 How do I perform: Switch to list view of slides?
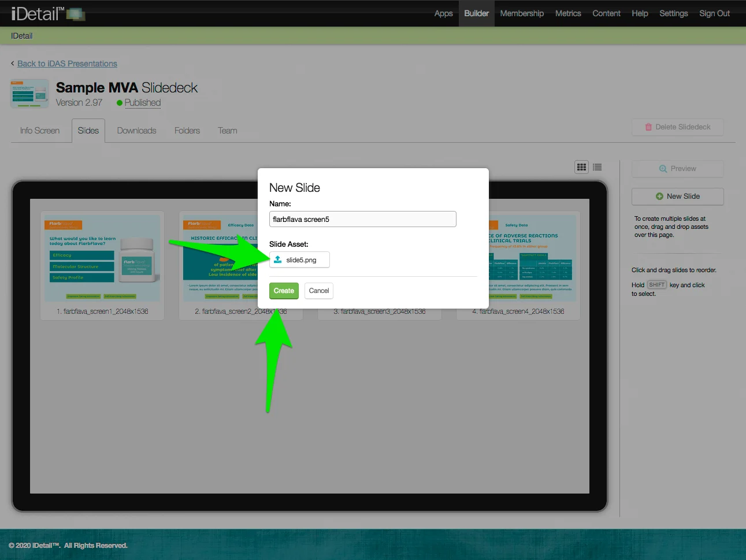pos(597,167)
